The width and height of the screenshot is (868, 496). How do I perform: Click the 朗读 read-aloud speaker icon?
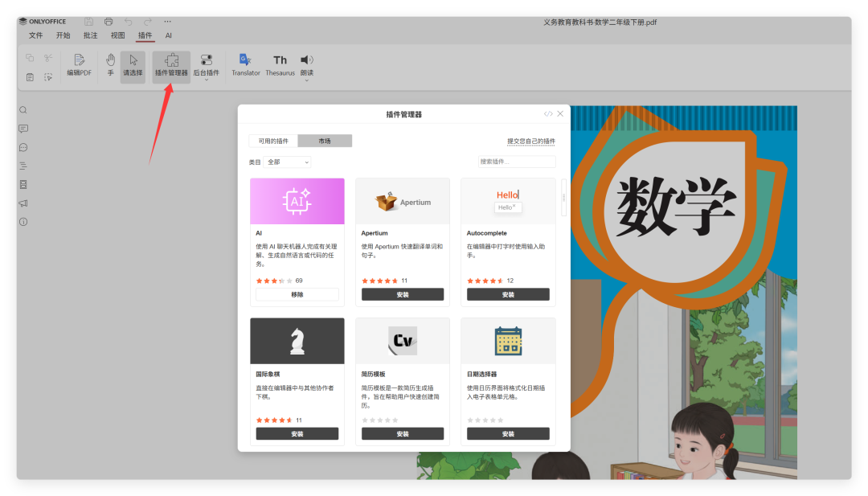click(307, 59)
